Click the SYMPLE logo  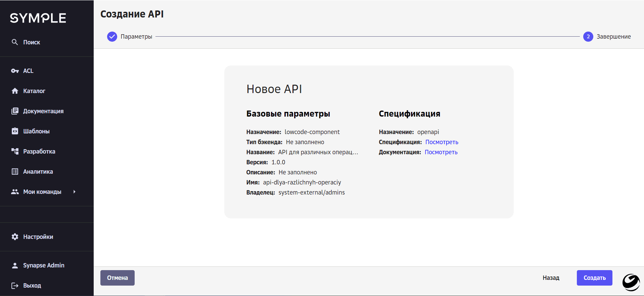point(38,18)
